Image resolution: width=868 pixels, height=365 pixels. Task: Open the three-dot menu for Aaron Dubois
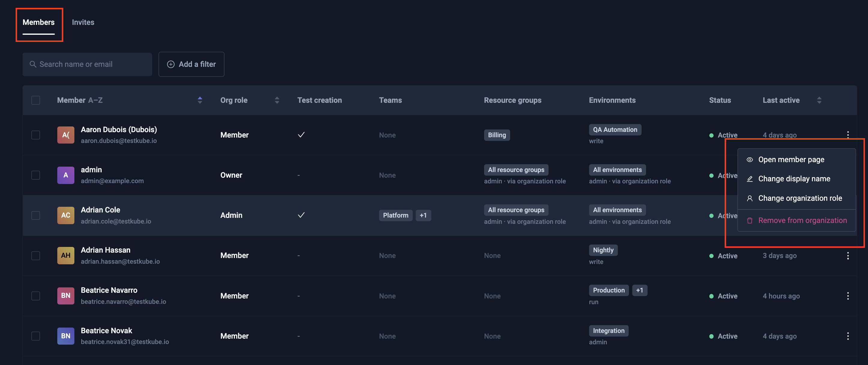(x=848, y=135)
